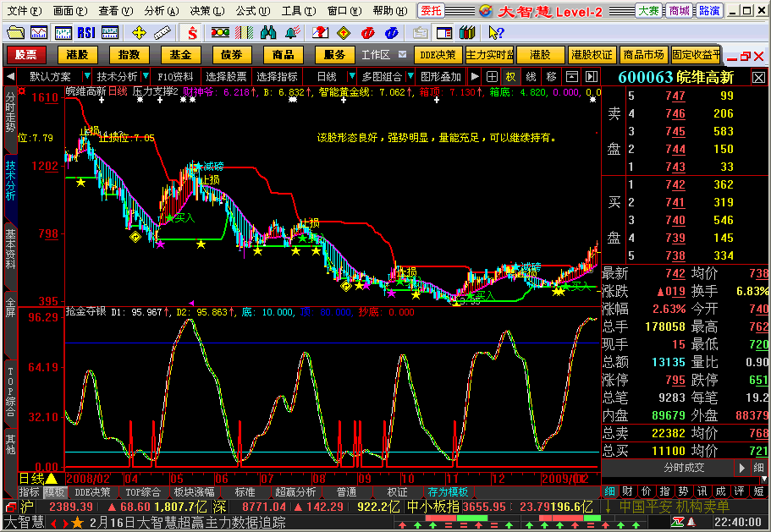Screen dimensions: 771x532
Task: Close the 600063 quote panel
Action: coord(758,77)
